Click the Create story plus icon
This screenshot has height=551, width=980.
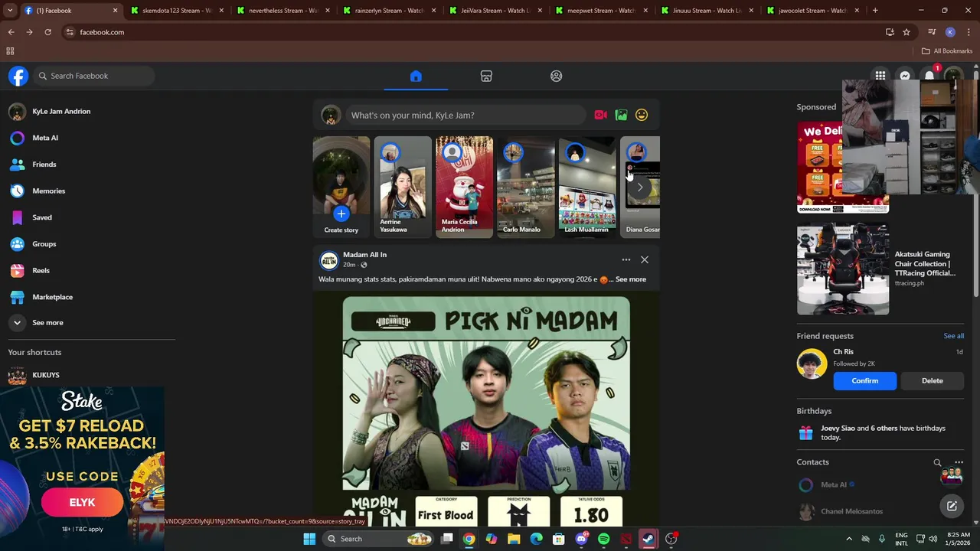tap(341, 214)
